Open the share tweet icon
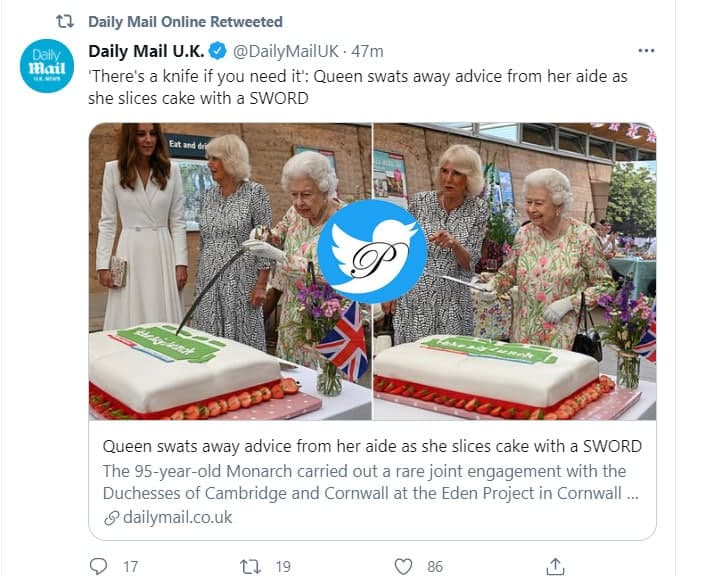 pos(557,566)
